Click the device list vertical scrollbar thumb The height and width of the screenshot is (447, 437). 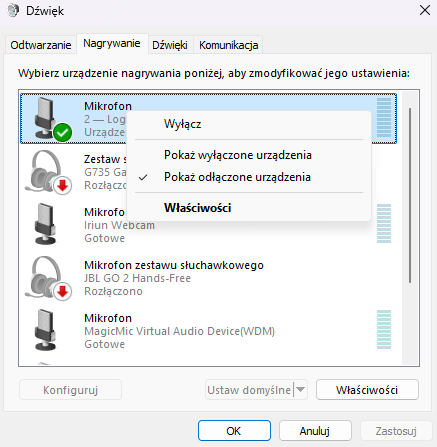click(410, 195)
